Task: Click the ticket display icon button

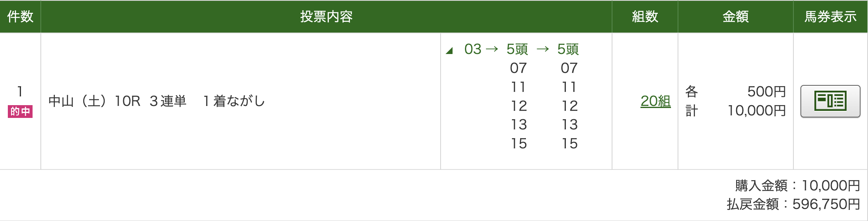Action: [830, 101]
